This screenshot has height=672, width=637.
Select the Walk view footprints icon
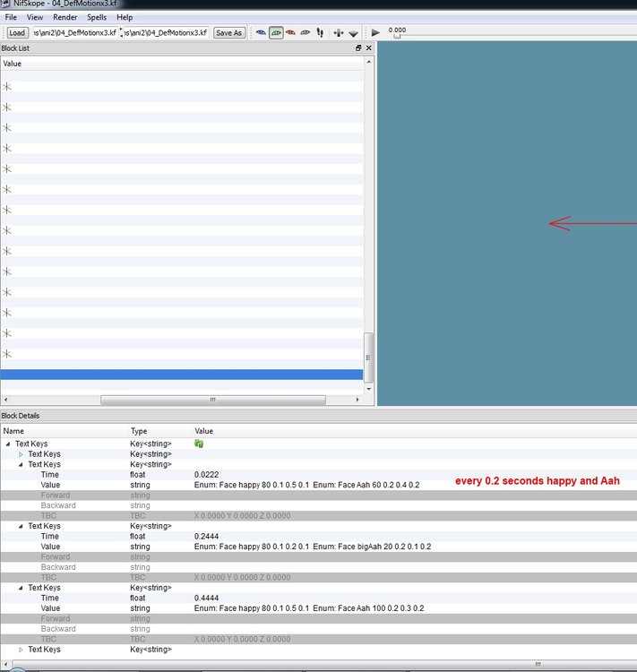320,32
